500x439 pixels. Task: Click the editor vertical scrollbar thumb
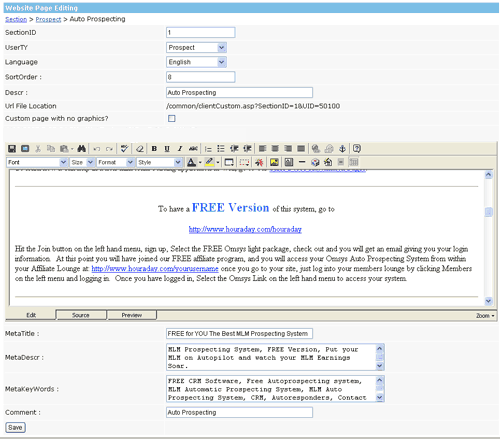[489, 212]
